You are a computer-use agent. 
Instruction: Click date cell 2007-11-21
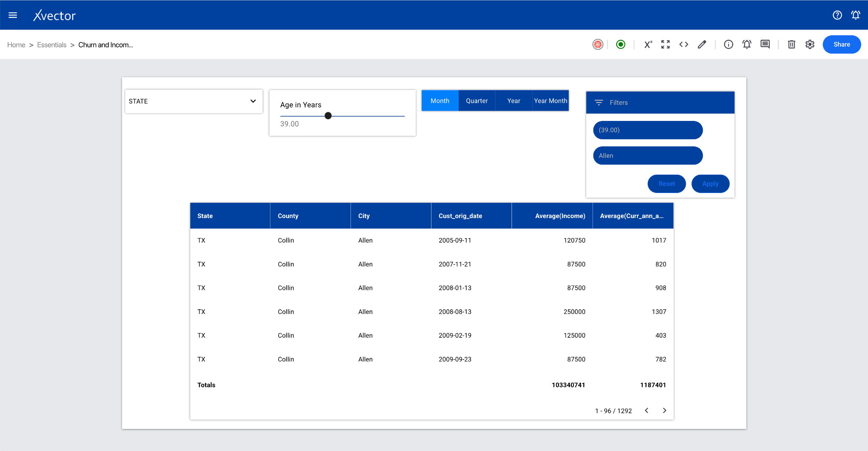pyautogui.click(x=455, y=264)
